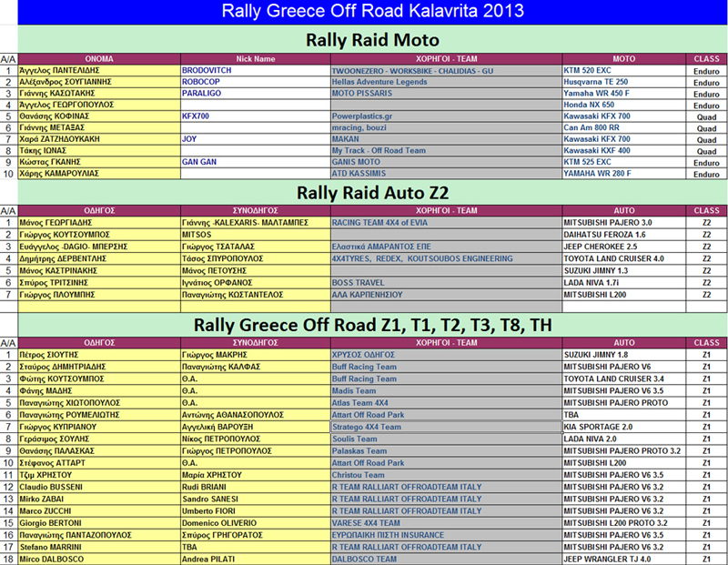Select the 'SUZUKI JIMNY 1.8' cell
Screen dimensions: 728x565
click(624, 355)
